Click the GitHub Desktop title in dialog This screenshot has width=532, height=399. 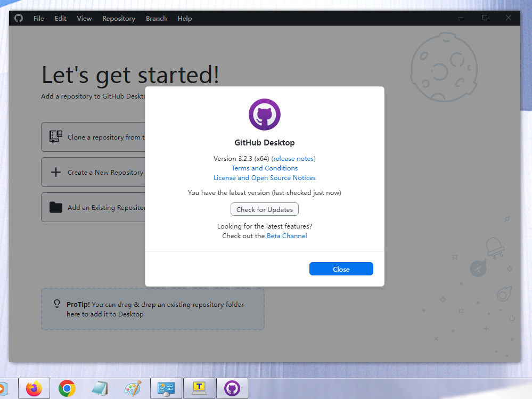click(x=265, y=143)
